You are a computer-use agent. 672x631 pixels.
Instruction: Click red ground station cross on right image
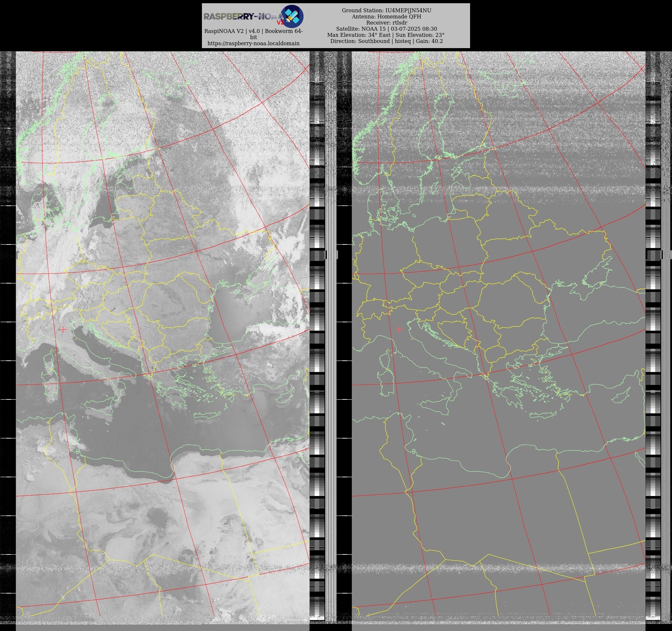click(399, 329)
